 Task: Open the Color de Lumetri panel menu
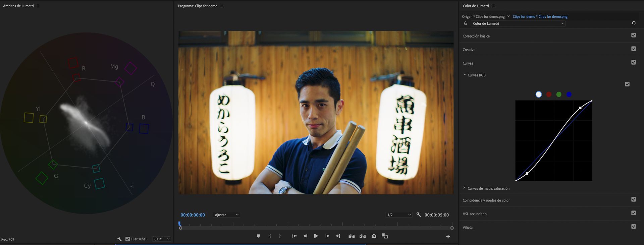pyautogui.click(x=493, y=6)
